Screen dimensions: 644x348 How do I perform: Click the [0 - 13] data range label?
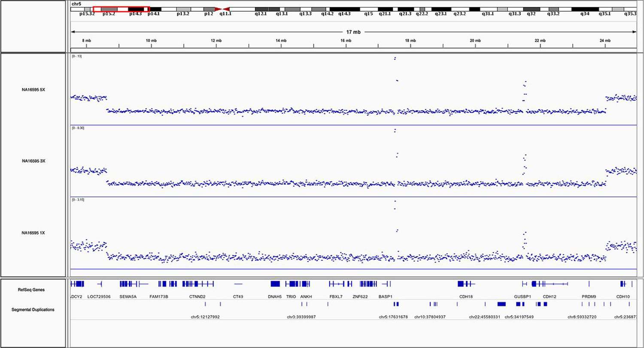point(77,56)
